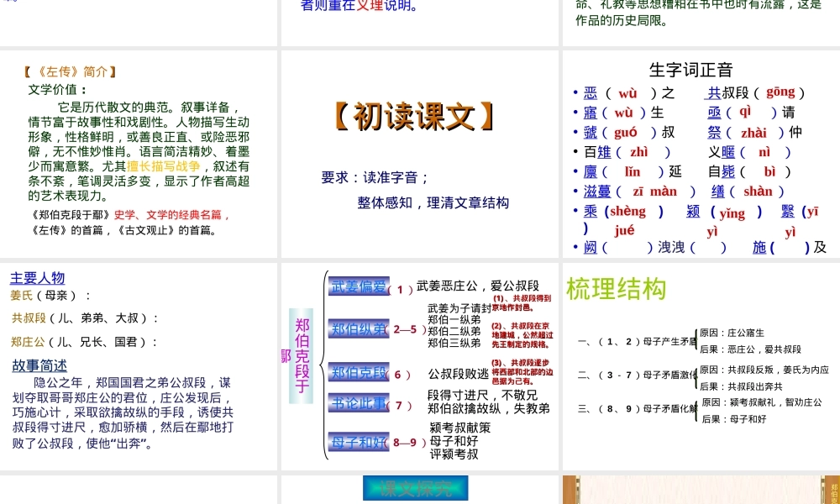Click 姜氏（母亲）： character line
This screenshot has width=840, height=504.
tap(51, 295)
